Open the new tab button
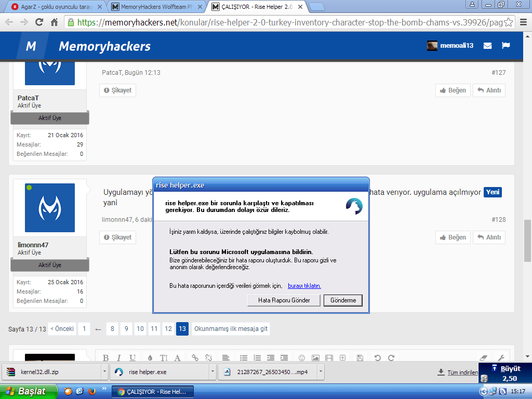 click(x=317, y=7)
